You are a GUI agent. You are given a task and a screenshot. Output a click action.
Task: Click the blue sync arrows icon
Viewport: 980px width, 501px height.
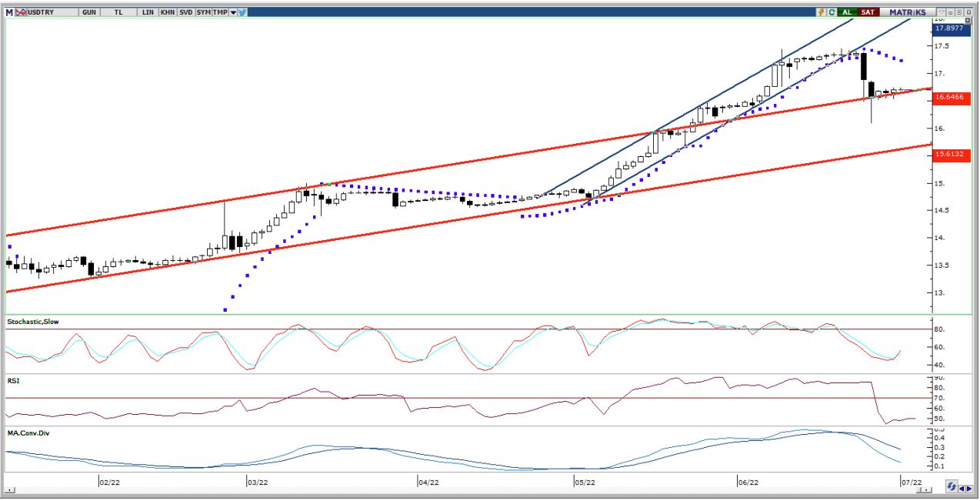tap(952, 488)
